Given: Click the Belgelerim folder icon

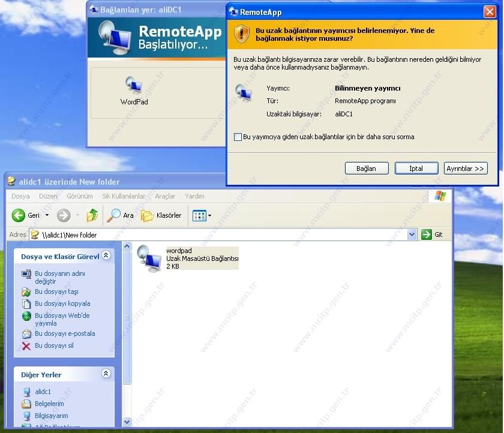Looking at the screenshot, I should [x=26, y=404].
